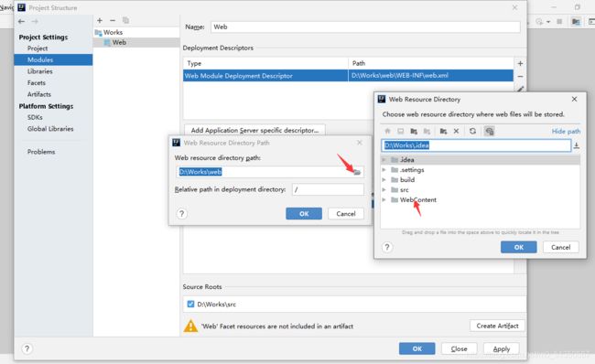Open help in Project Structure window
This screenshot has height=364, width=595.
(27, 348)
